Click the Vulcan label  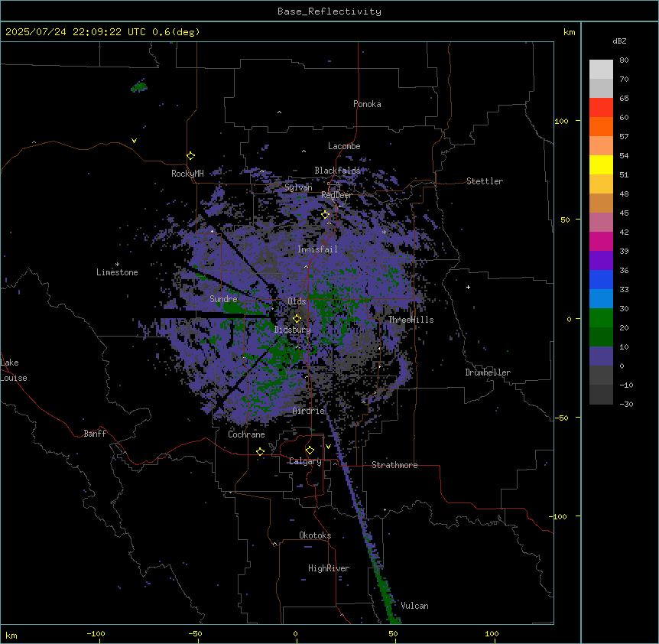pos(415,606)
